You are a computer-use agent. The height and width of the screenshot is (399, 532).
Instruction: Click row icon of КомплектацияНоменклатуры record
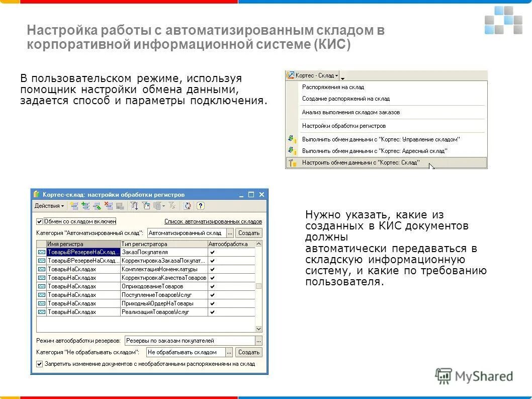pyautogui.click(x=41, y=269)
